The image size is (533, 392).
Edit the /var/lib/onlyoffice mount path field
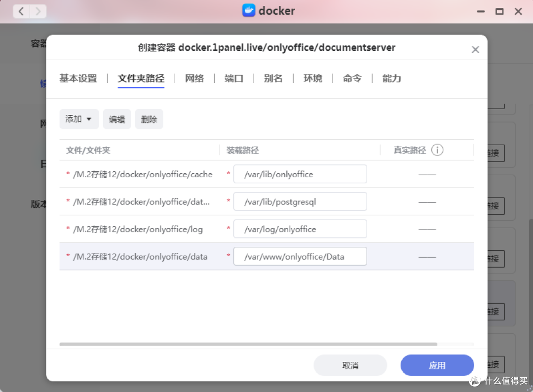click(x=300, y=174)
